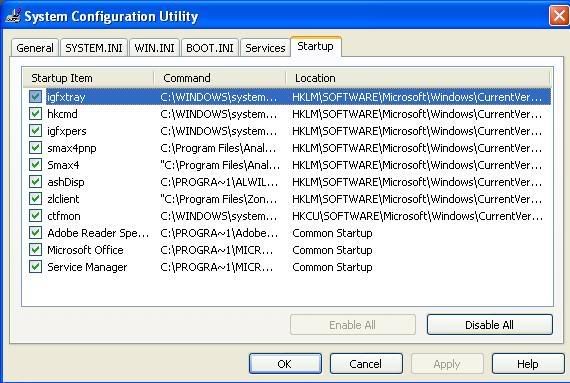Select the ashDisp row name

[65, 182]
